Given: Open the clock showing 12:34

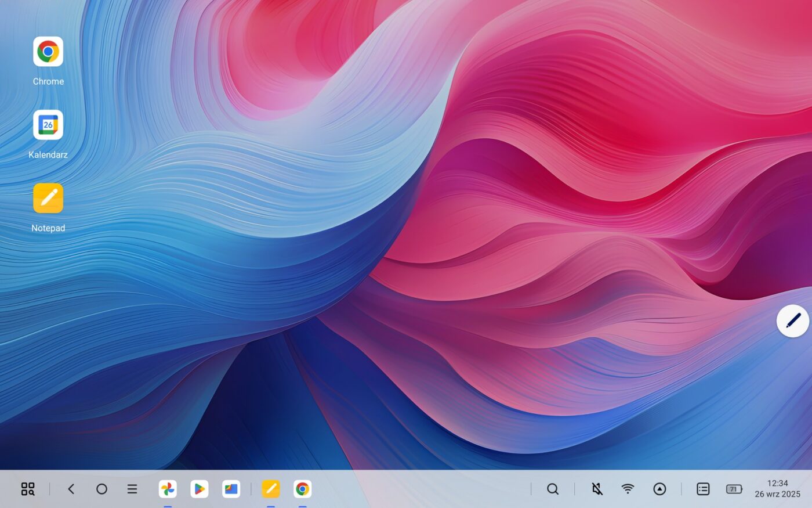Looking at the screenshot, I should coord(777,488).
